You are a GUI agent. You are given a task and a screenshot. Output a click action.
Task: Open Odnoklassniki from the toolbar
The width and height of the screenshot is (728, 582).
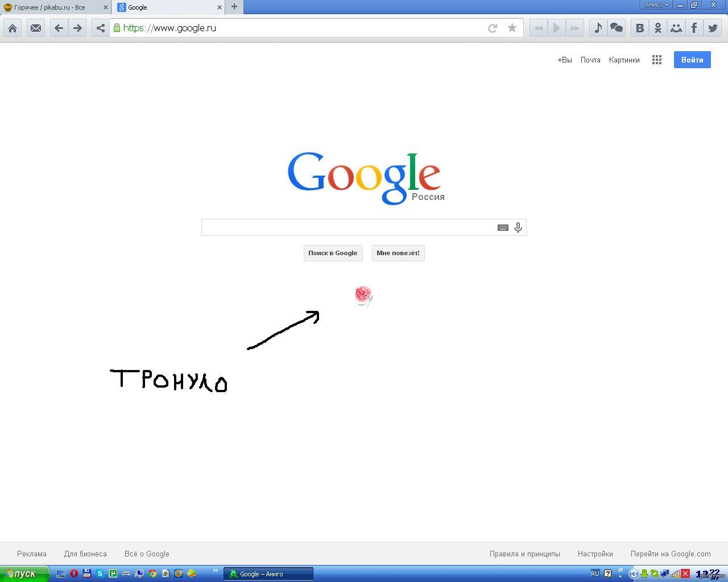coord(658,28)
